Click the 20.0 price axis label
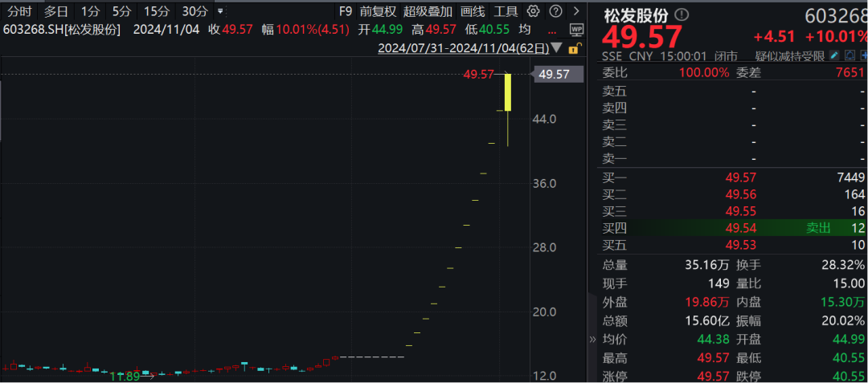 (545, 312)
